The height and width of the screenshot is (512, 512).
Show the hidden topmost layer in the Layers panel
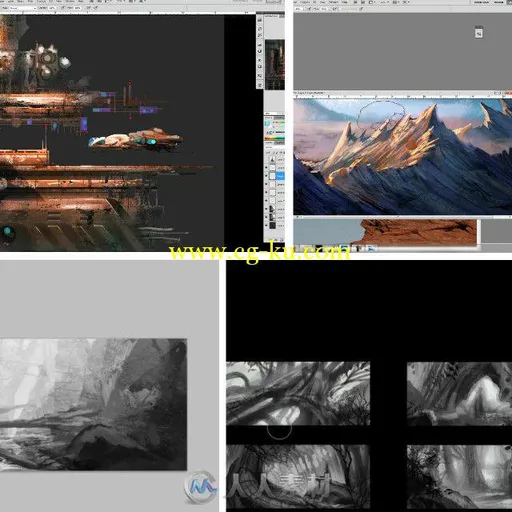coord(266,159)
